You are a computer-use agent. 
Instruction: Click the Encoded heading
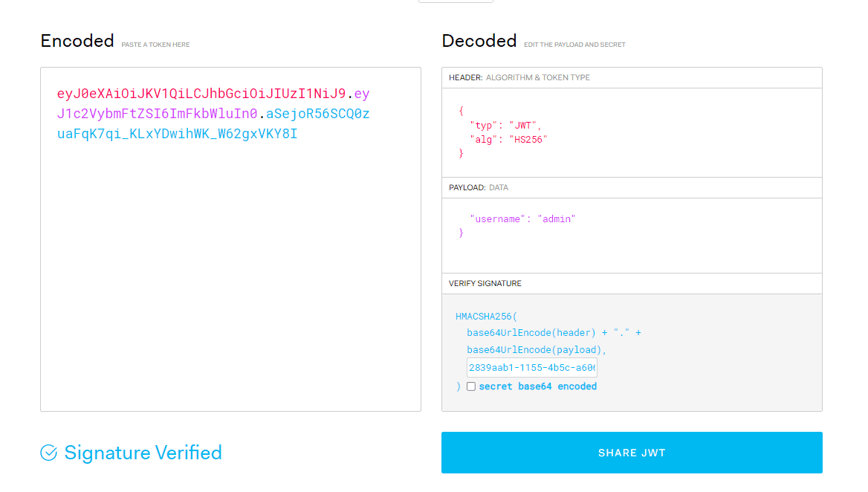pyautogui.click(x=77, y=41)
